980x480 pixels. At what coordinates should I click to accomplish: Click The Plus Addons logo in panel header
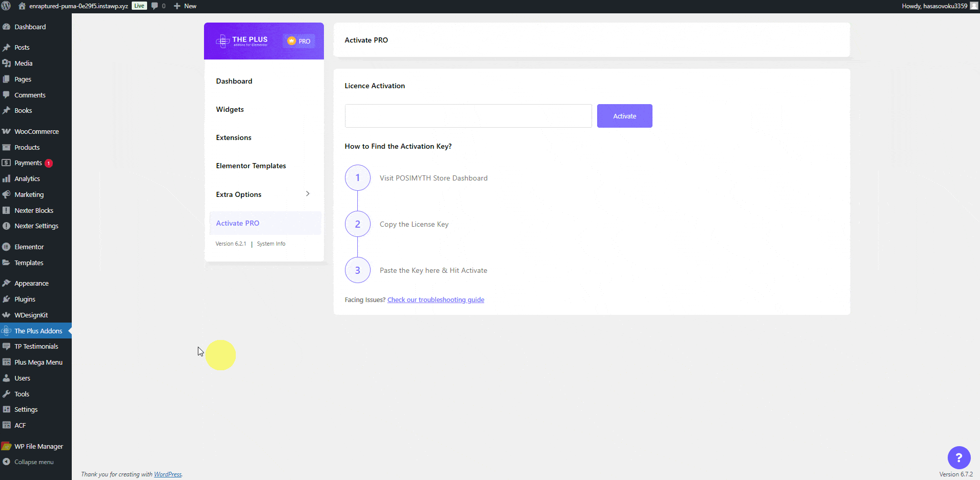coord(242,41)
